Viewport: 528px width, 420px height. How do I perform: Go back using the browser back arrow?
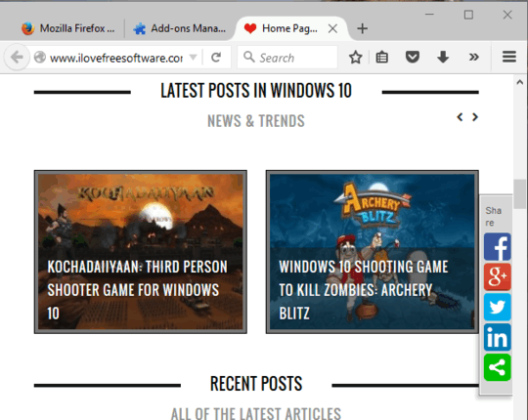[17, 58]
